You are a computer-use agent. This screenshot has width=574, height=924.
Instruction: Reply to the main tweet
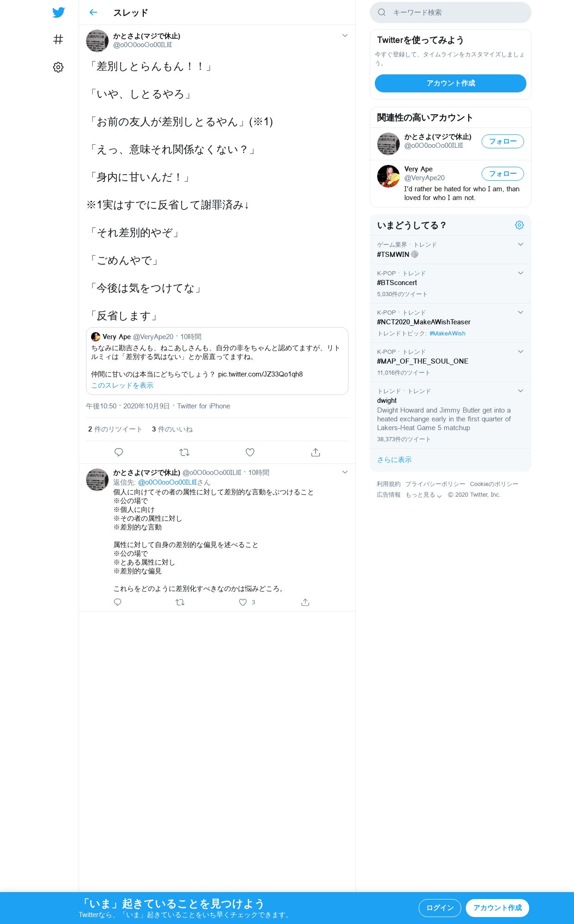click(119, 452)
